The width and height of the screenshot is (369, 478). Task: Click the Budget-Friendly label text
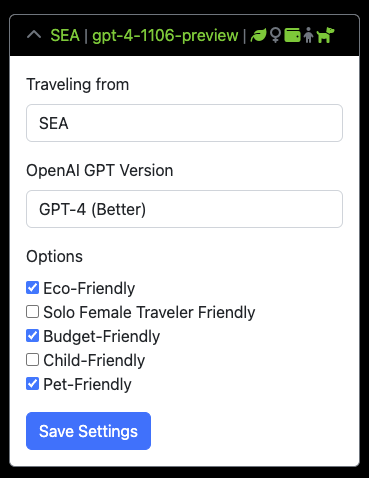click(x=102, y=336)
